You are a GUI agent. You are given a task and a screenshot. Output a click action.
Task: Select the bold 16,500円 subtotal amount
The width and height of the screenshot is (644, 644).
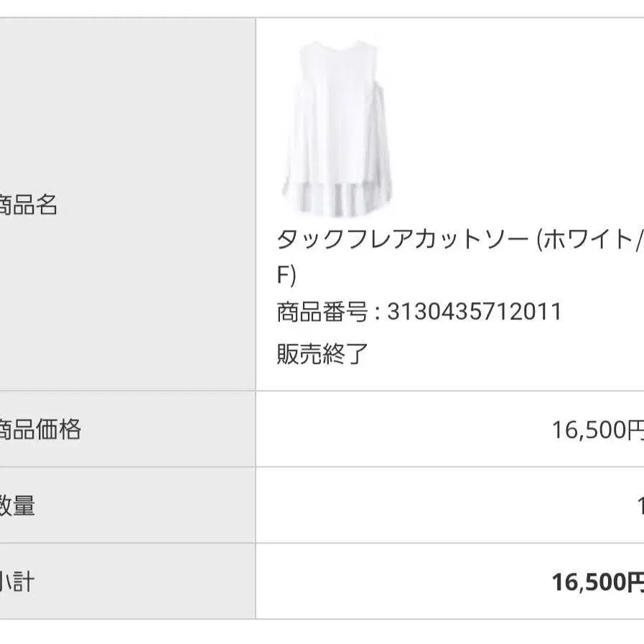pos(597,582)
